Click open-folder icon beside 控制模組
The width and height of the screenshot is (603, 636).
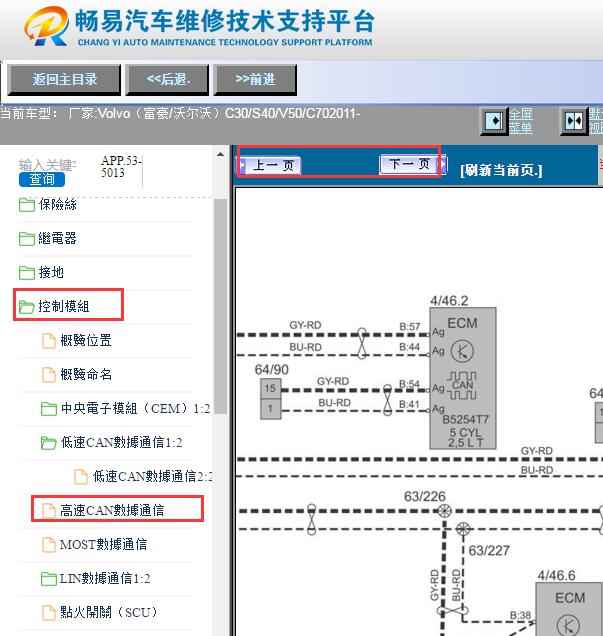27,307
